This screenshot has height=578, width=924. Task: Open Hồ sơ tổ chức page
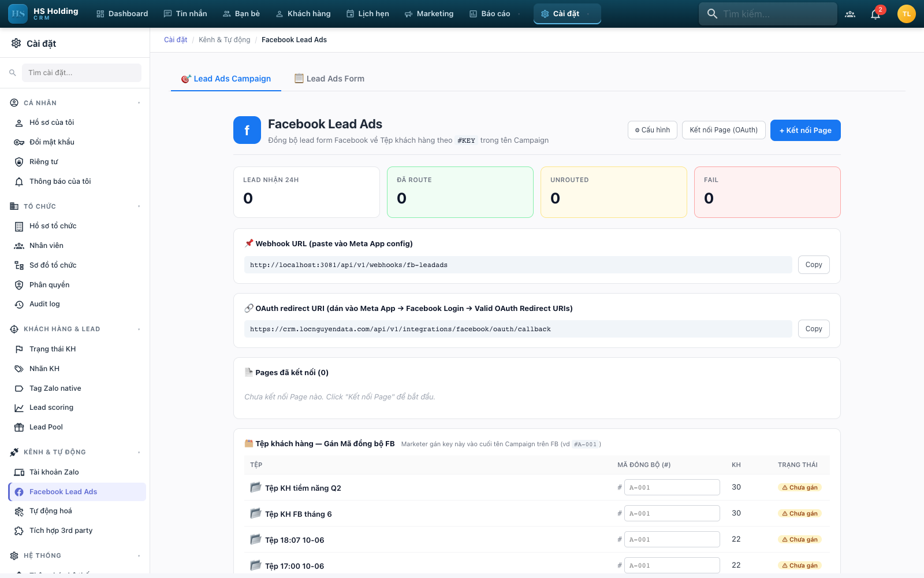pos(77,226)
